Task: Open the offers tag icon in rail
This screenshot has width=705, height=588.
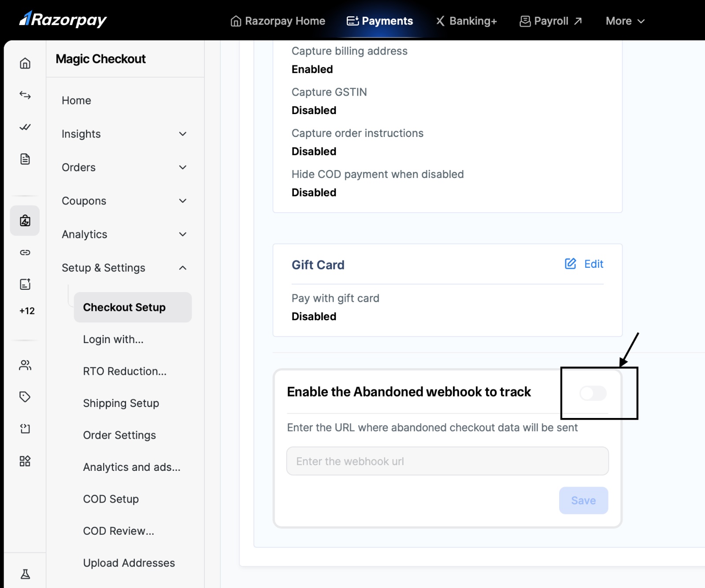Action: (25, 397)
